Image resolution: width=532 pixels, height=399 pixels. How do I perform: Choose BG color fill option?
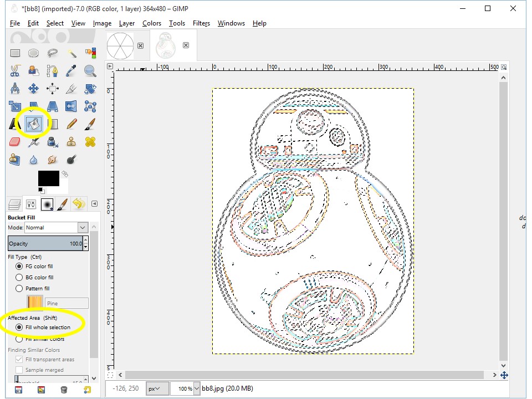pyautogui.click(x=19, y=277)
